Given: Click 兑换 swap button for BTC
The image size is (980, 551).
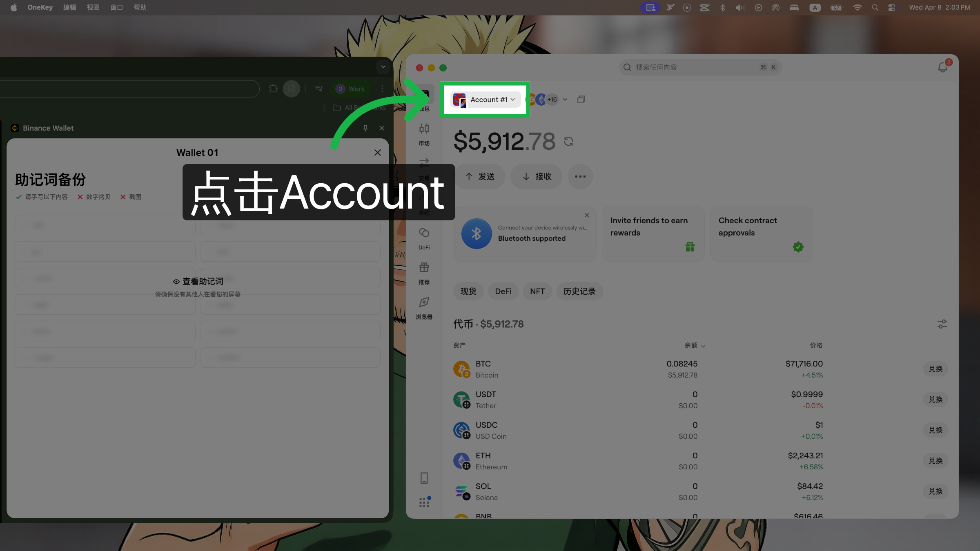Looking at the screenshot, I should [935, 369].
